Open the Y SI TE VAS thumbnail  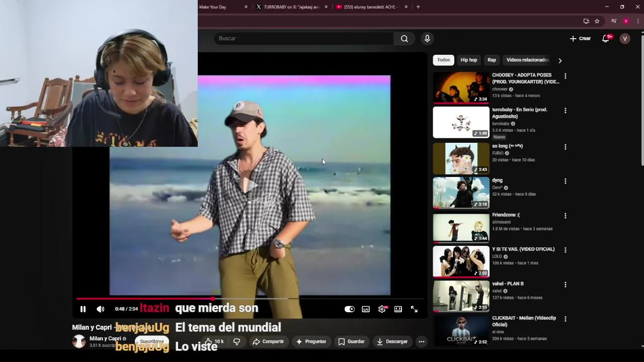461,261
